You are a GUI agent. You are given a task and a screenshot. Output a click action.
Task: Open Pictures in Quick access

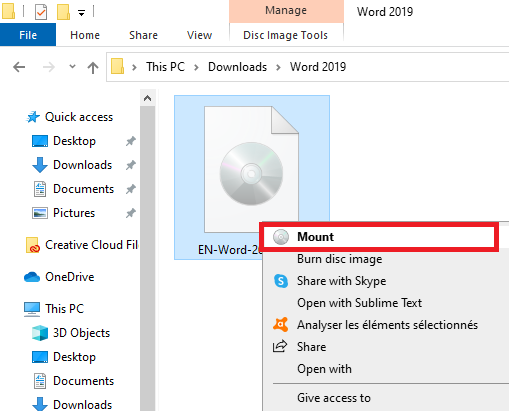tap(74, 213)
